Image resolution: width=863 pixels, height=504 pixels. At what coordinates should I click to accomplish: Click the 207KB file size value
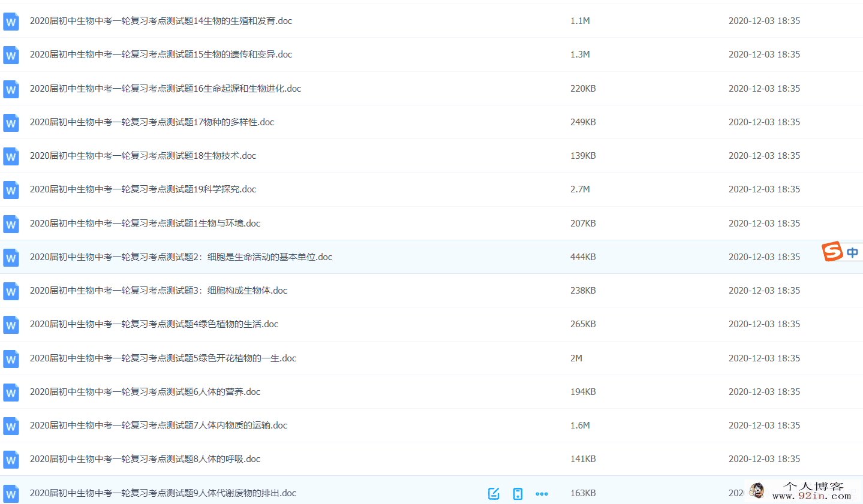coord(583,223)
